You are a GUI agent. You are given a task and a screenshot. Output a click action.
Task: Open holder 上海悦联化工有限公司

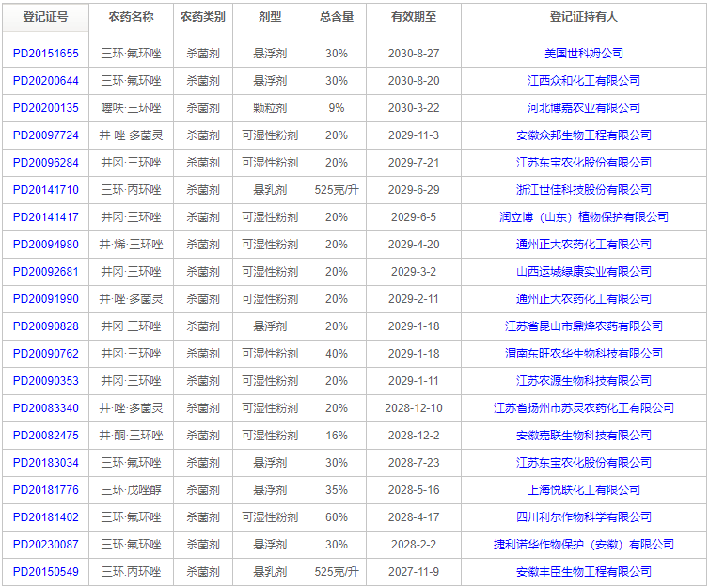(584, 490)
